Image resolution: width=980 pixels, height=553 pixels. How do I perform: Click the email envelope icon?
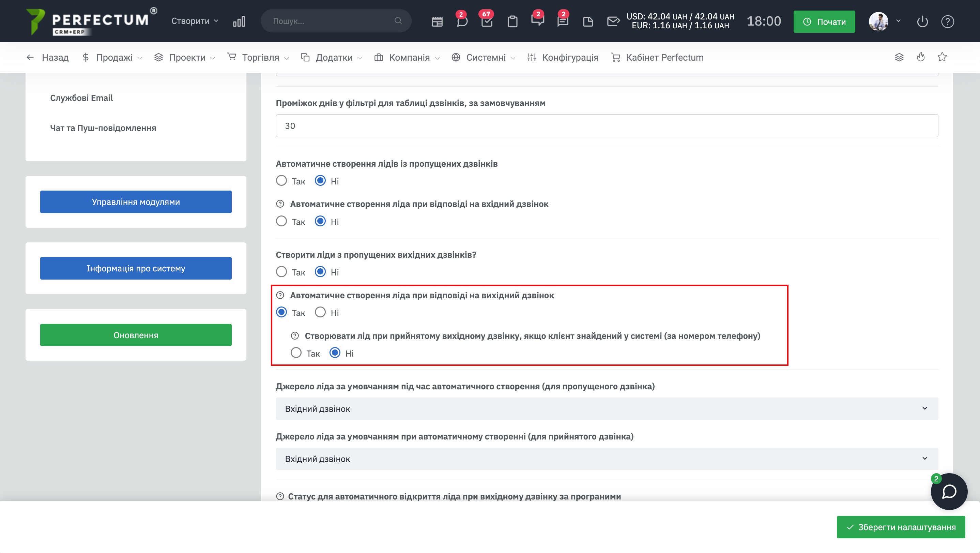(613, 21)
